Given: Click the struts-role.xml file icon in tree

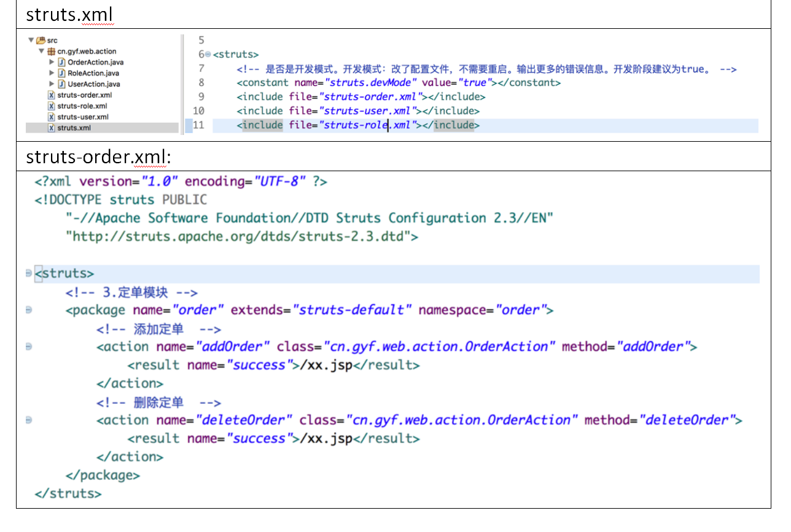Looking at the screenshot, I should tap(51, 106).
